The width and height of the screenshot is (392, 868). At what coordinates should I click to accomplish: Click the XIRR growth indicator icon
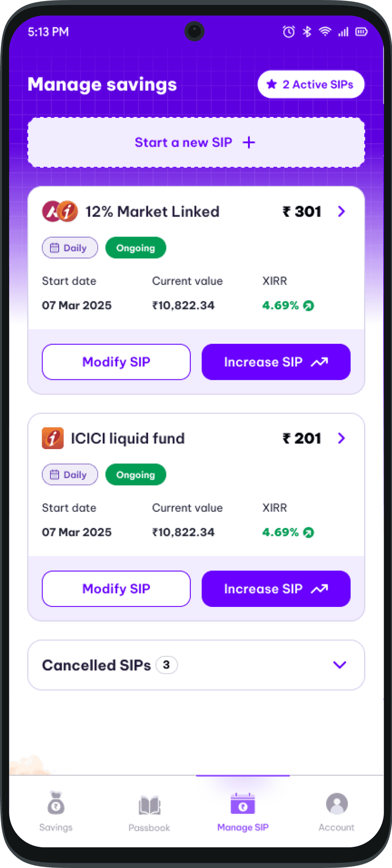click(308, 306)
